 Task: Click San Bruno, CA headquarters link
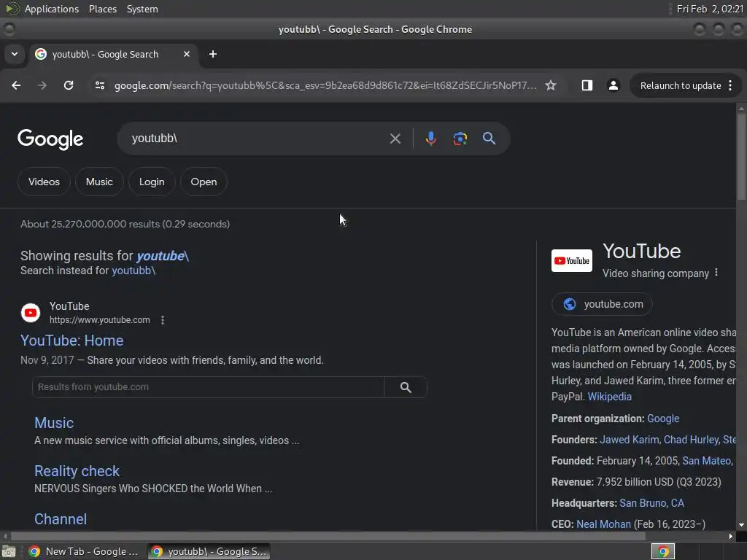pyautogui.click(x=651, y=503)
